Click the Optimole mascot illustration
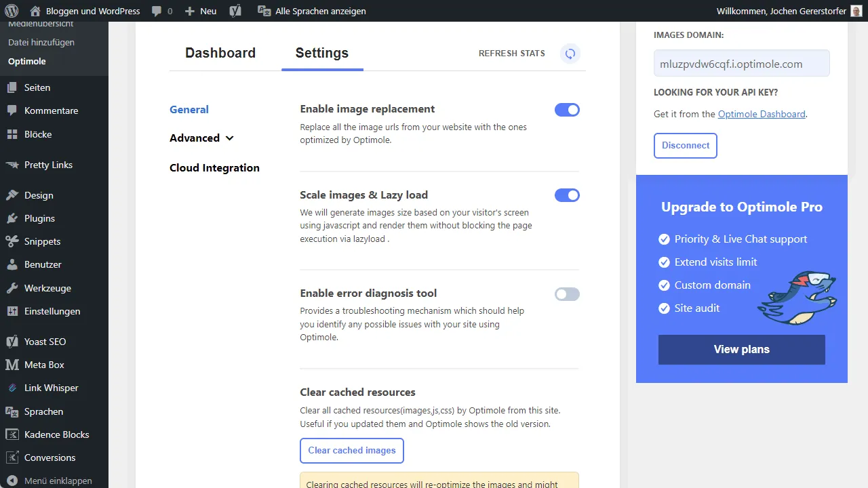The image size is (868, 488). click(x=797, y=298)
